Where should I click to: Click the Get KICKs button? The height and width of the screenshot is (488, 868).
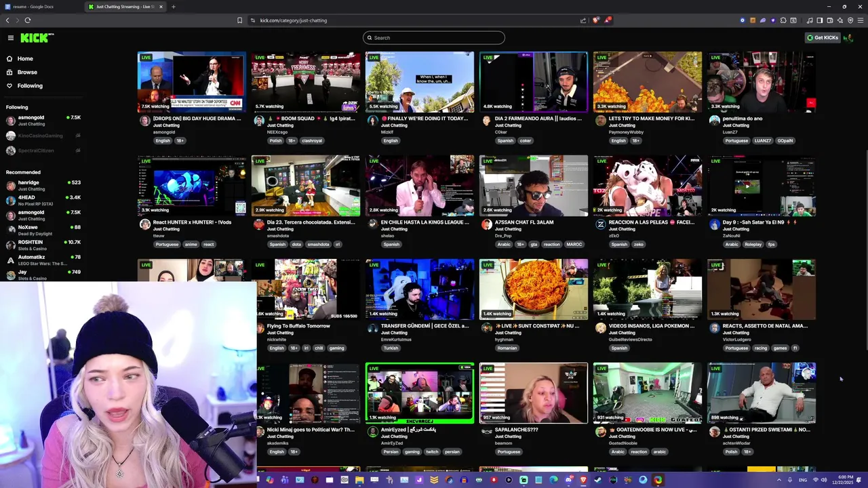pos(823,38)
